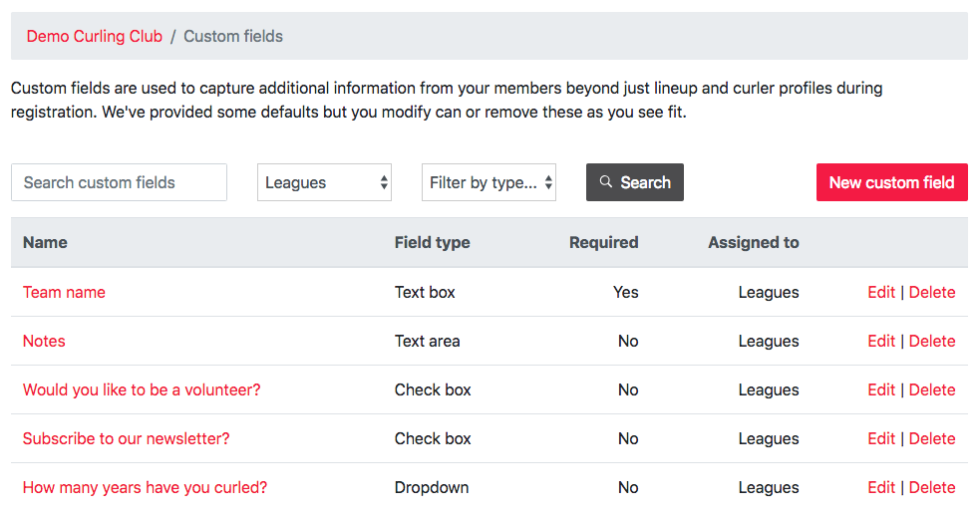The image size is (980, 513).
Task: Edit the years curled dropdown field
Action: [x=881, y=487]
